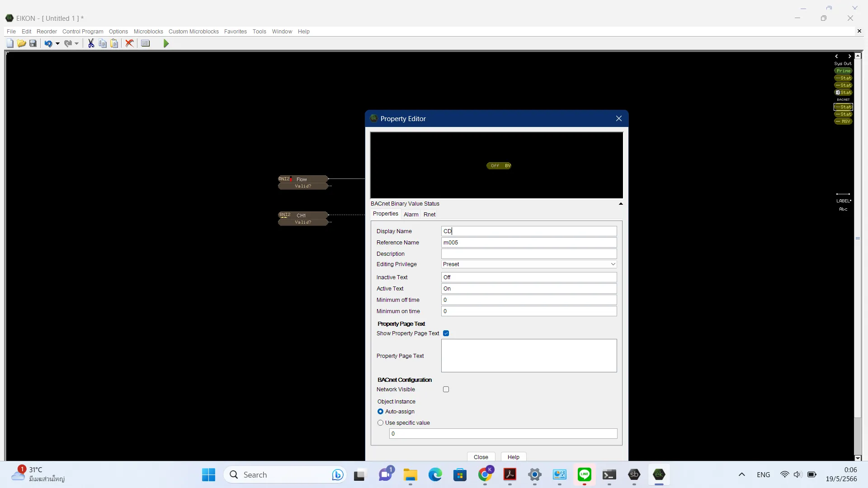This screenshot has height=488, width=868.
Task: Pick the first Sys Out Stat microblock
Action: point(843,78)
